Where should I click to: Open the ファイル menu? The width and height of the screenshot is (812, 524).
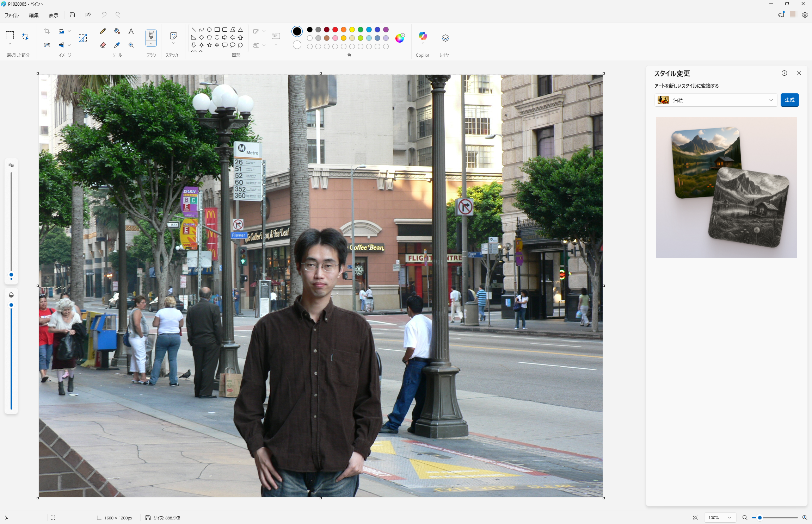tap(12, 15)
